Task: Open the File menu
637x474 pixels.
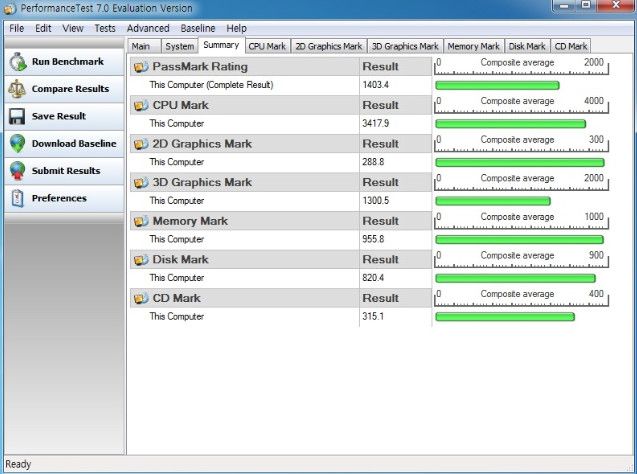Action: point(17,28)
